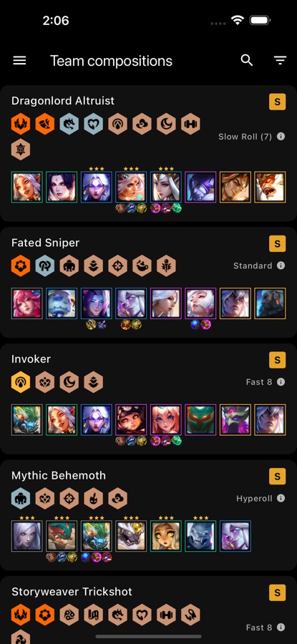Tap info icon beside Hyperoll label
Viewport: 297px width, 644px height.
[281, 498]
